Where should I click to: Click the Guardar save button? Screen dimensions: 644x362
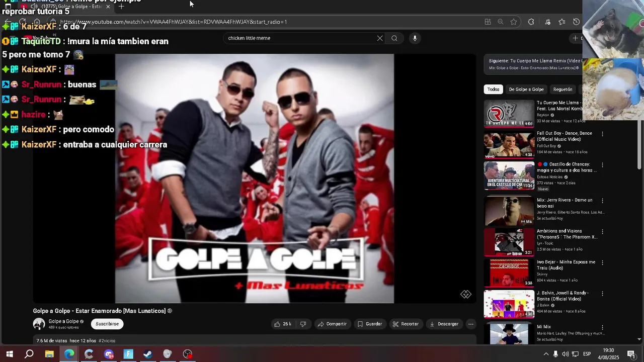(x=370, y=324)
